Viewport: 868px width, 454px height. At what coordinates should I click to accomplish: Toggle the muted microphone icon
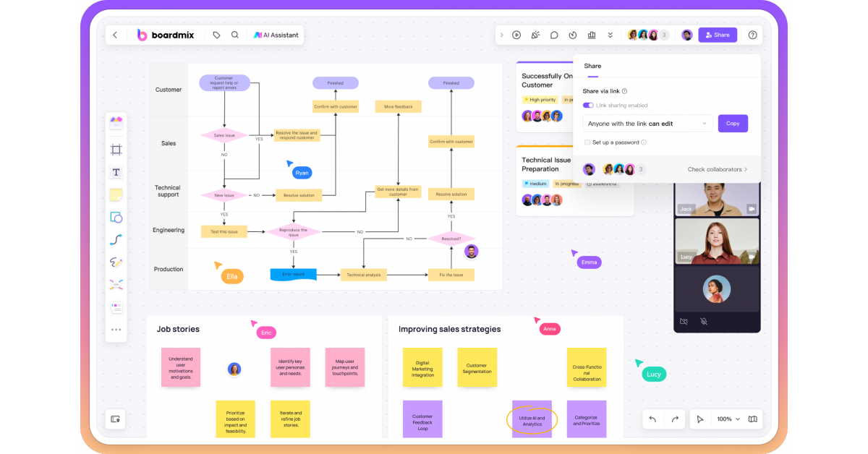click(703, 321)
